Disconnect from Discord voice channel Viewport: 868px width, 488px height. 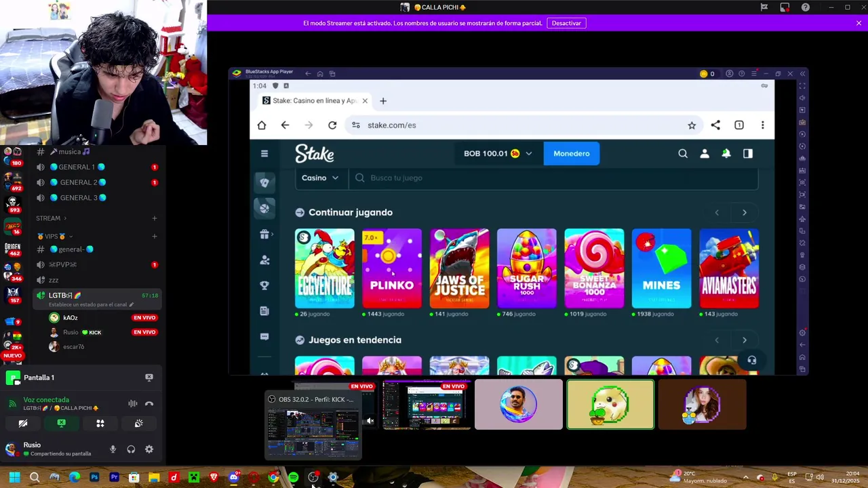point(149,403)
